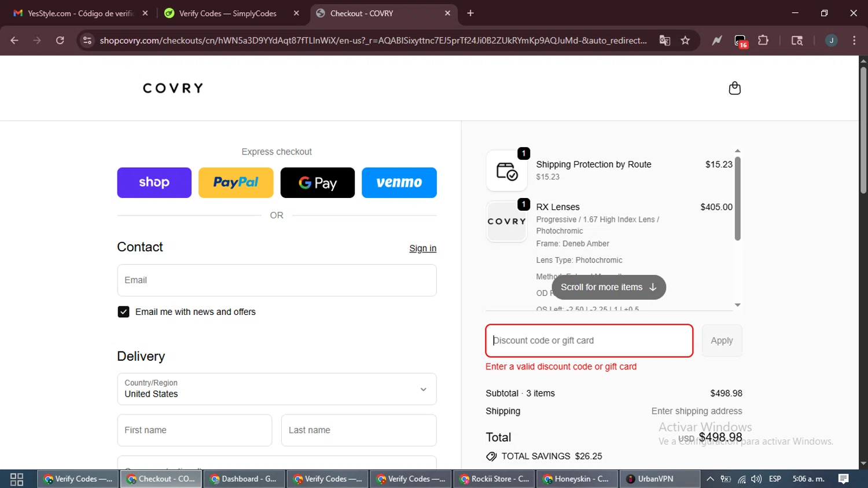Switch to Dashboard taskbar window
Screen dimensions: 868x488
pyautogui.click(x=245, y=479)
